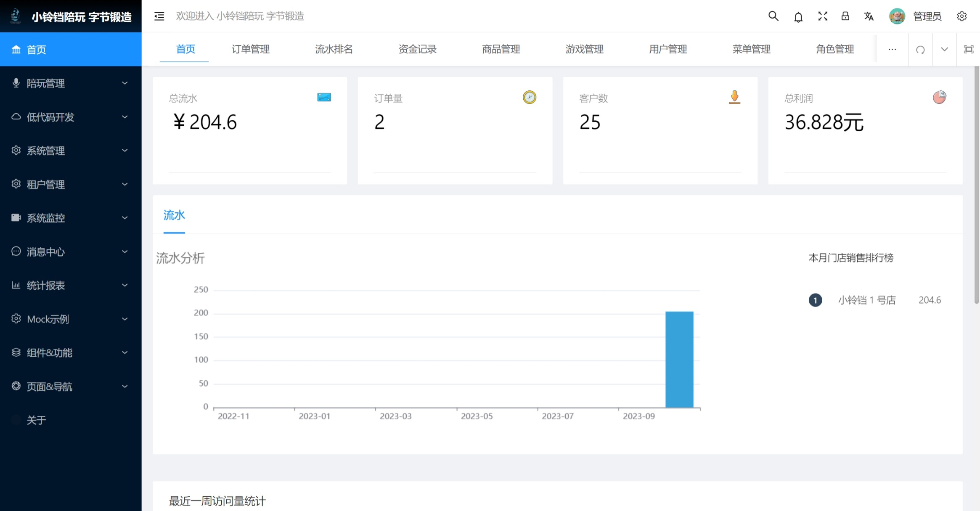Click the microphone icon of 陪玩管理
The width and height of the screenshot is (980, 511).
[x=16, y=83]
